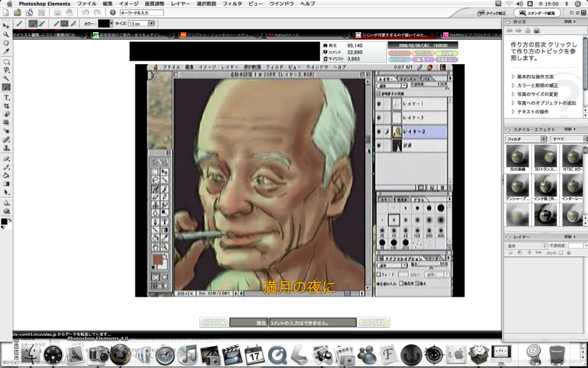Viewport: 588px width, 368px height.
Task: Expand 基本的な操作方法 topic
Action: coord(513,77)
